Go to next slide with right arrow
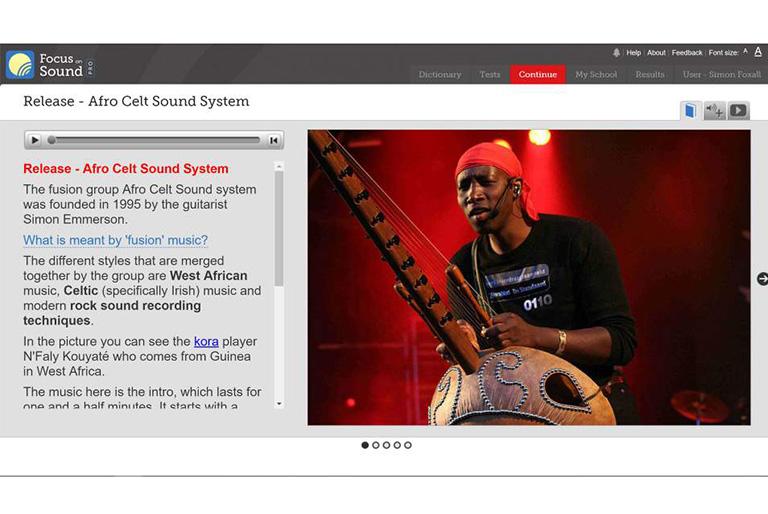This screenshot has height=514, width=768. [762, 279]
